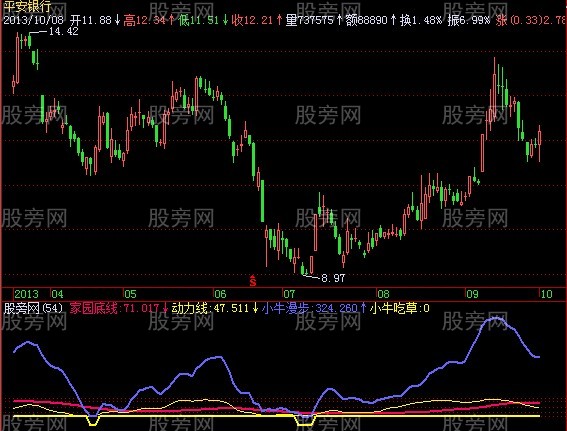This screenshot has width=567, height=431.
Task: Select the 家园底线 indicator label
Action: point(94,308)
